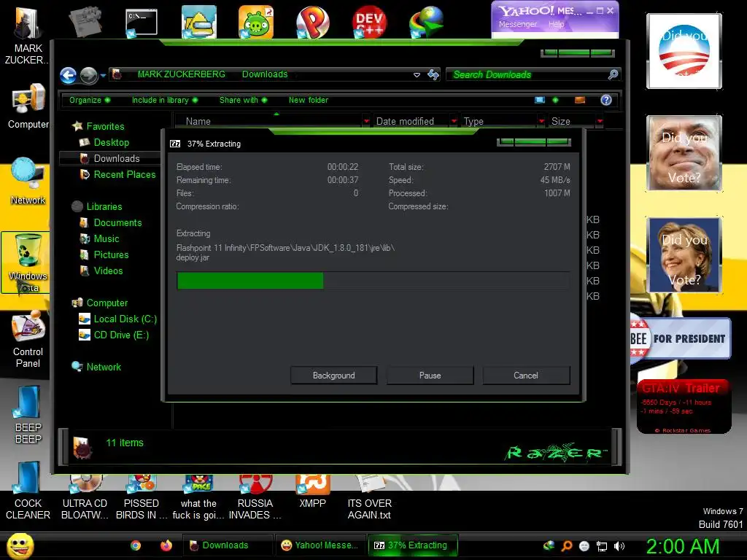Open Windows Vista recycle bin icon
Image resolution: width=747 pixels, height=560 pixels.
click(x=26, y=262)
